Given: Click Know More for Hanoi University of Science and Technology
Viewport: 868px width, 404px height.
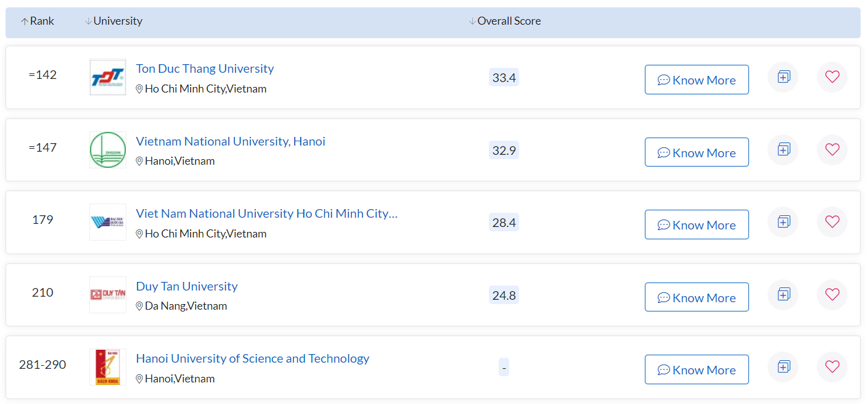Looking at the screenshot, I should pos(697,370).
